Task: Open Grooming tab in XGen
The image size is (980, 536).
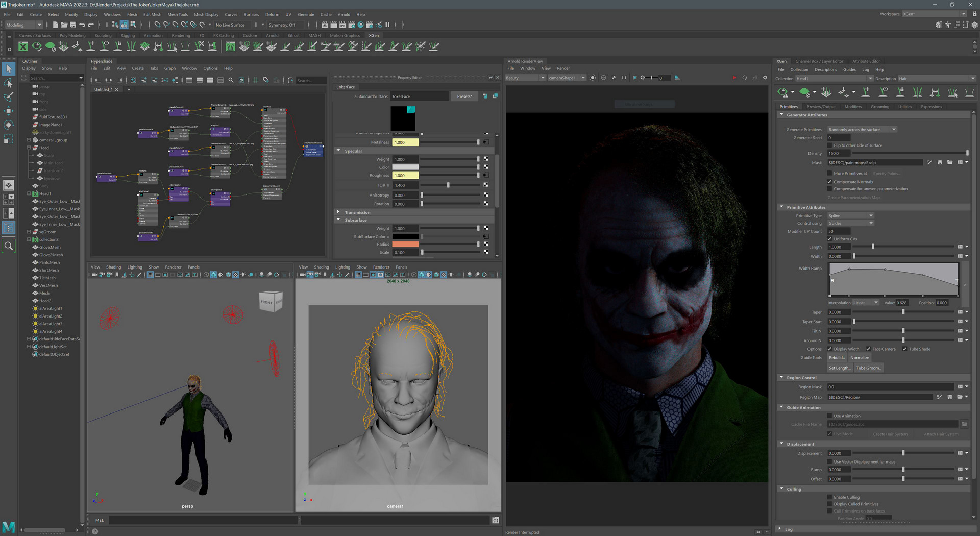Action: [x=880, y=107]
